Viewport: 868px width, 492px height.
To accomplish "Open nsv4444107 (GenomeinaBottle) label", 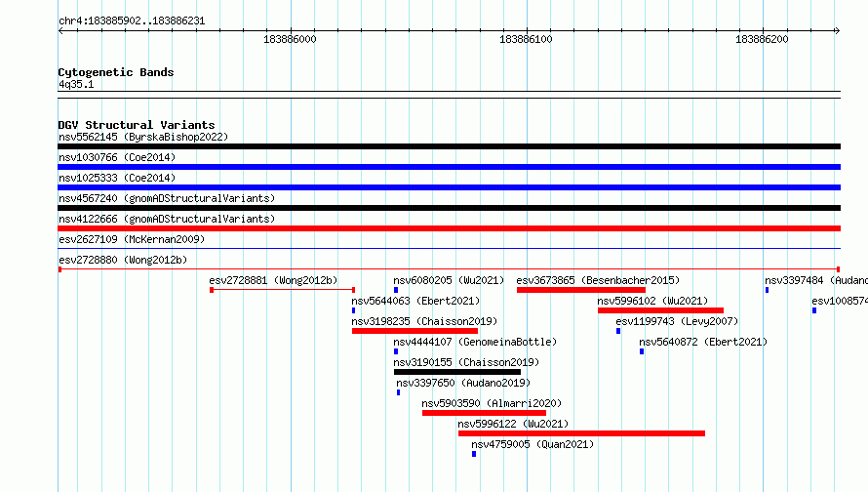I will (475, 342).
